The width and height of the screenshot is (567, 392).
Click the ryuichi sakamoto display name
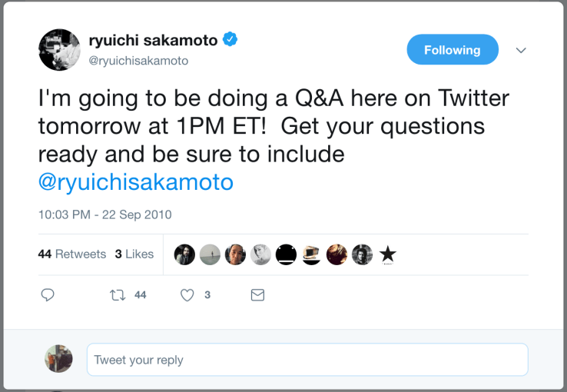(x=153, y=41)
